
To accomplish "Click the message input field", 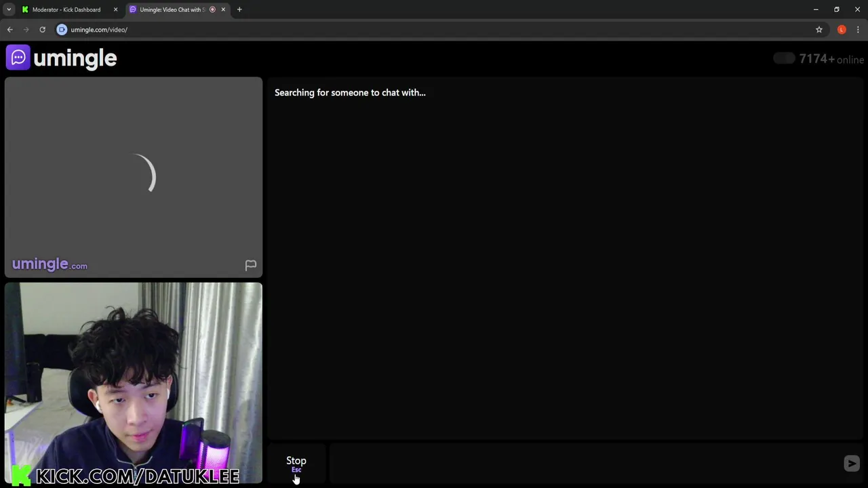I will (585, 464).
